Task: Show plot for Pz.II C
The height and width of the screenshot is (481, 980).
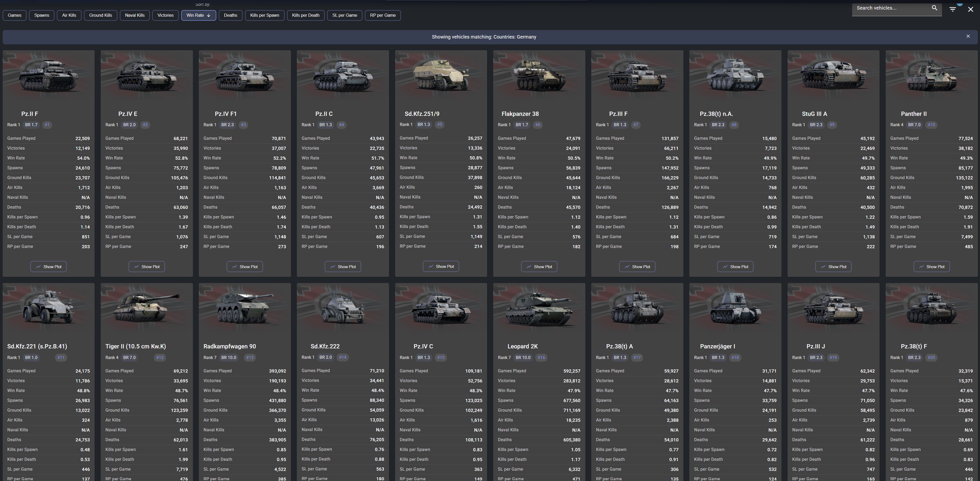Action: pyautogui.click(x=343, y=267)
